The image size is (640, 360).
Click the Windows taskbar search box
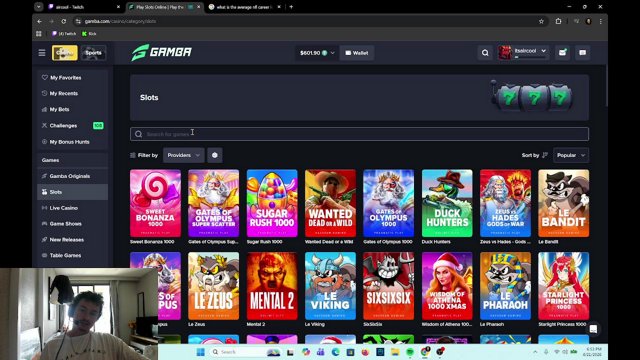click(245, 352)
